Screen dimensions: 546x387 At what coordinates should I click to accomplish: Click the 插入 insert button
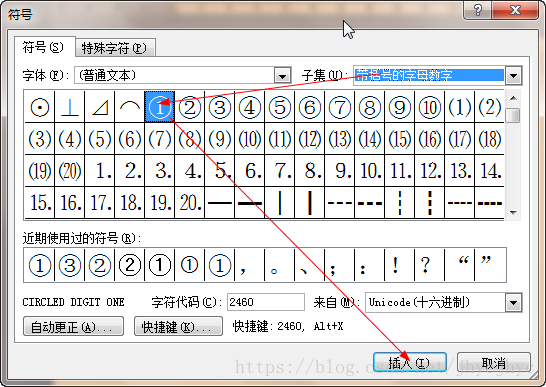click(410, 363)
